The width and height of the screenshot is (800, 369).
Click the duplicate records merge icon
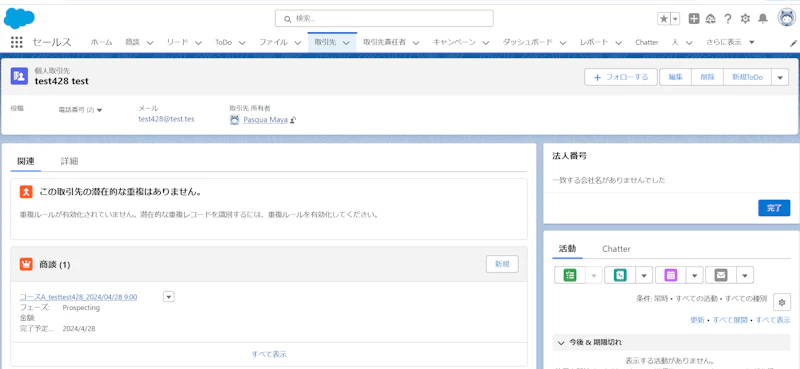[27, 192]
